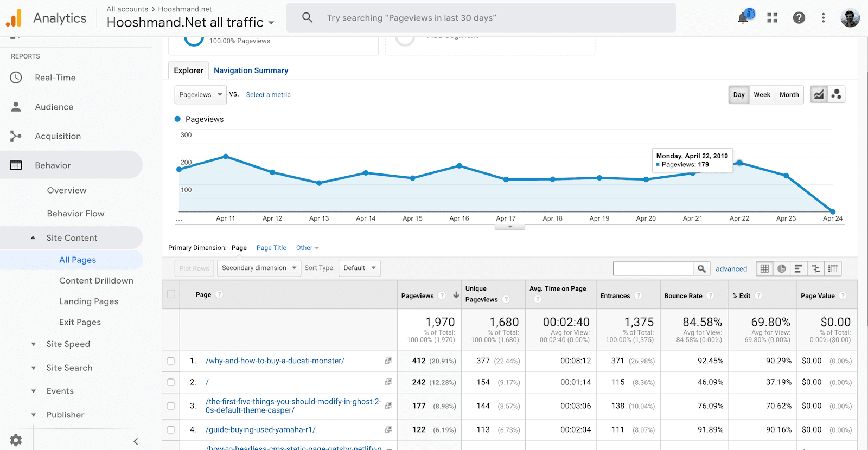
Task: Switch to the Navigation Summary tab
Action: [x=251, y=70]
